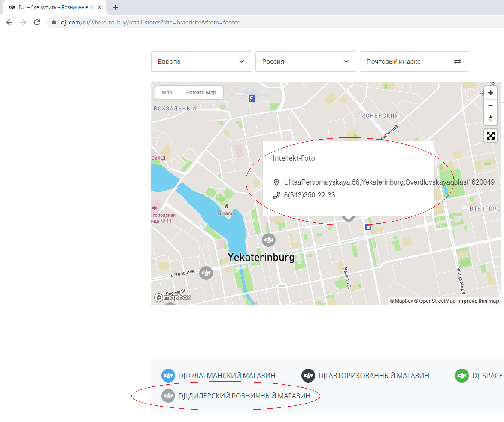Go back to the previous page
This screenshot has width=504, height=422.
pyautogui.click(x=9, y=22)
